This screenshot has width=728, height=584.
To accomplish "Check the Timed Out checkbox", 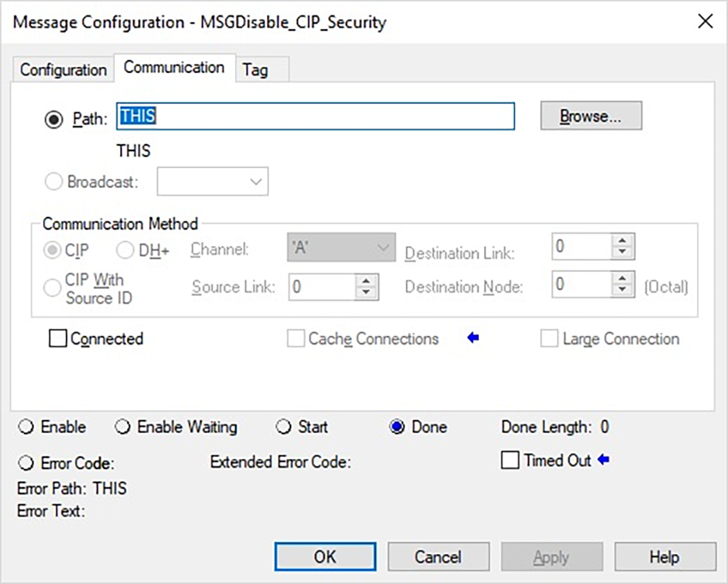I will pyautogui.click(x=511, y=460).
